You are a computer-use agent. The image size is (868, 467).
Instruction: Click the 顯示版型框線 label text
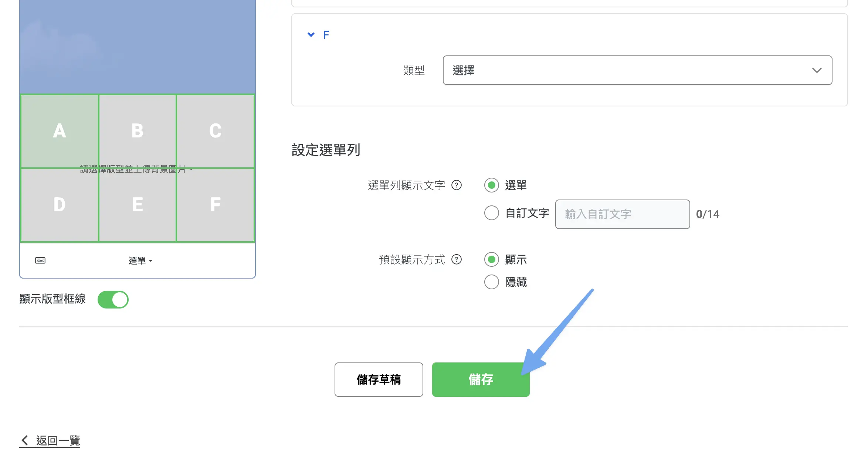52,299
